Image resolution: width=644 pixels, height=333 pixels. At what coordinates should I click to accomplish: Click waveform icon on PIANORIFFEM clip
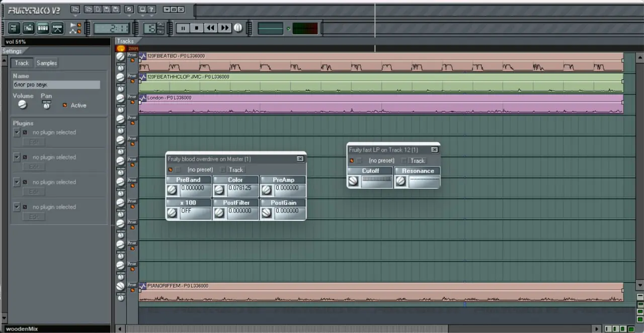pyautogui.click(x=143, y=286)
